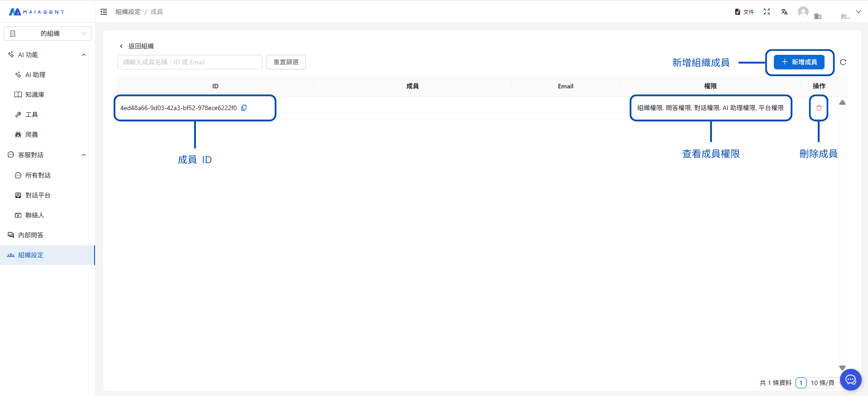This screenshot has width=868, height=396.
Task: Click the refresh icon beside 新增成員
Action: point(843,63)
